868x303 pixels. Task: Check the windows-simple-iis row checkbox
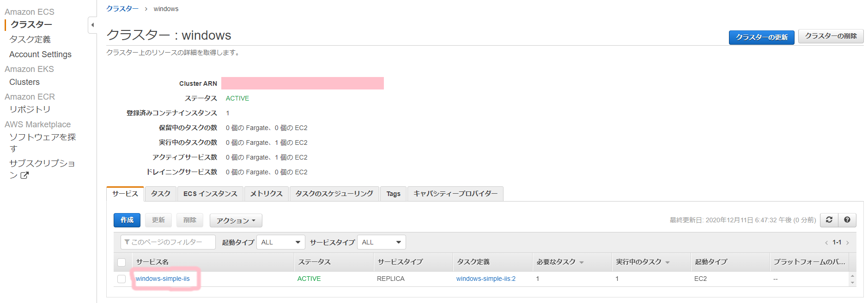point(121,279)
